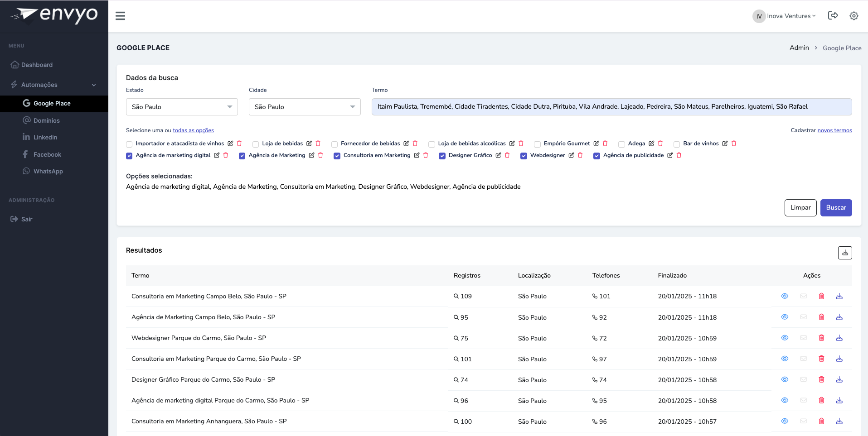The image size is (868, 436).
Task: Download Consultoria em Marketing Parque do Carmo result
Action: coord(839,359)
